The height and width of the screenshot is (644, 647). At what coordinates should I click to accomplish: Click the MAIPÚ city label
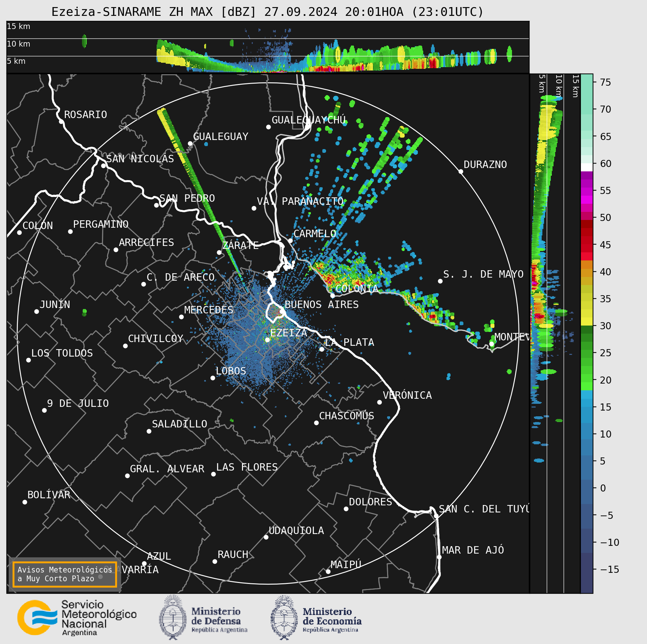click(x=346, y=564)
